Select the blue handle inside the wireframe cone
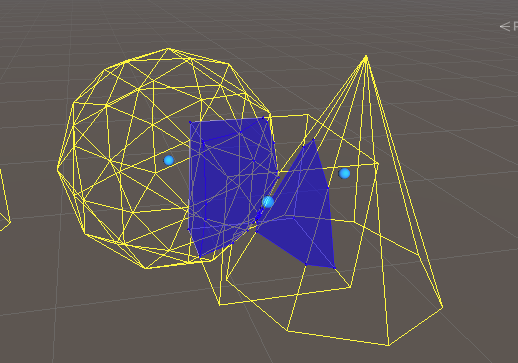The height and width of the screenshot is (363, 518). (344, 173)
